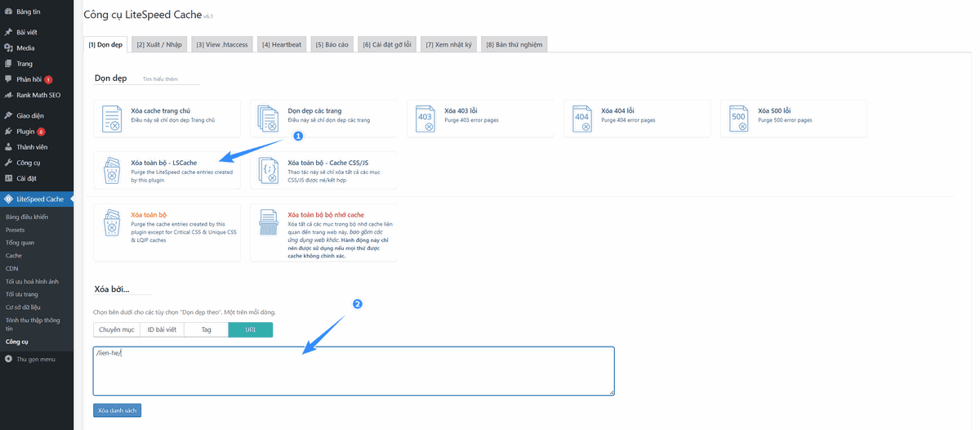
Task: Click the orange Xóa toàn bộ trash icon
Action: [x=112, y=224]
